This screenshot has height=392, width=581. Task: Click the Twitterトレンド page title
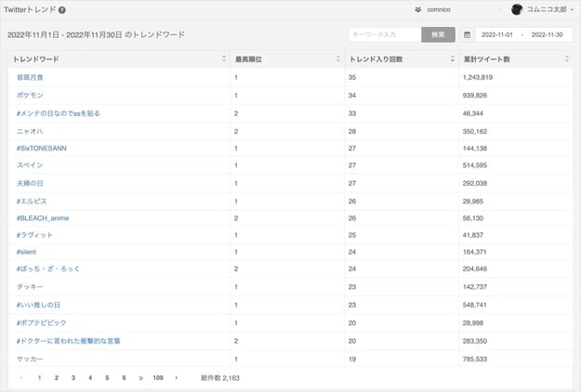(30, 9)
